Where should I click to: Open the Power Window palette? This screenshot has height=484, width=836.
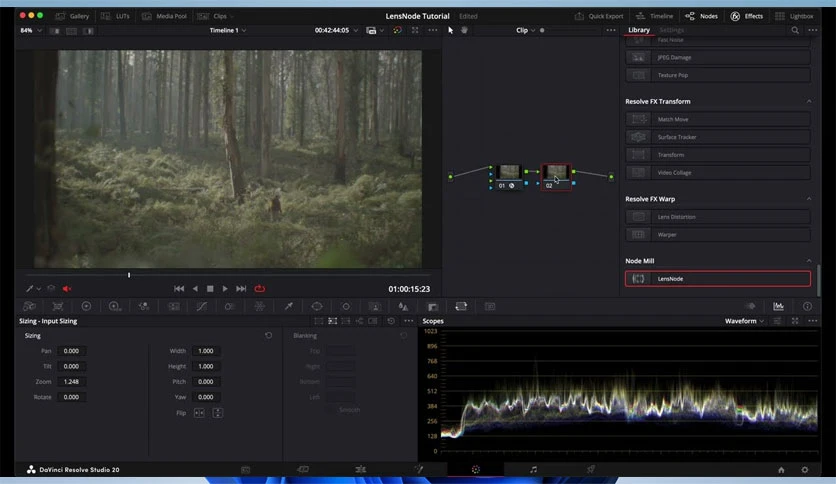pos(317,306)
